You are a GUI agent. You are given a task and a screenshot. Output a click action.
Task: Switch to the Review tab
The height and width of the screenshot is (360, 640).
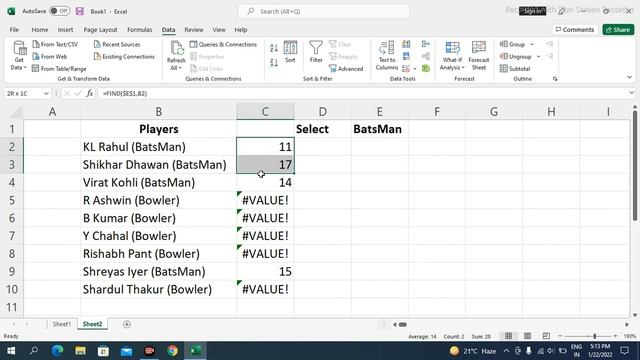194,29
